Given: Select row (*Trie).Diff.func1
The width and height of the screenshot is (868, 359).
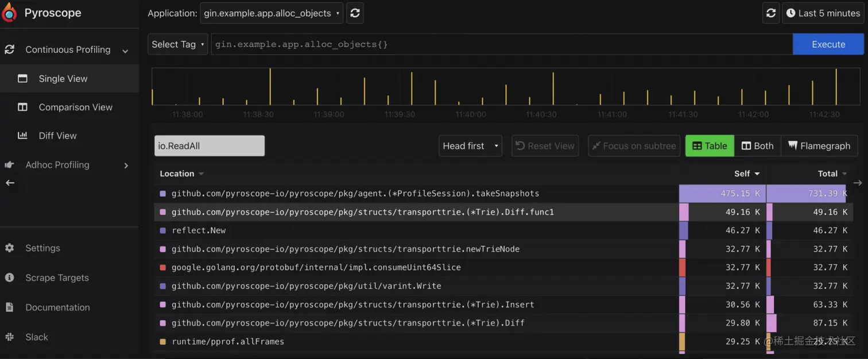Looking at the screenshot, I should point(503,212).
